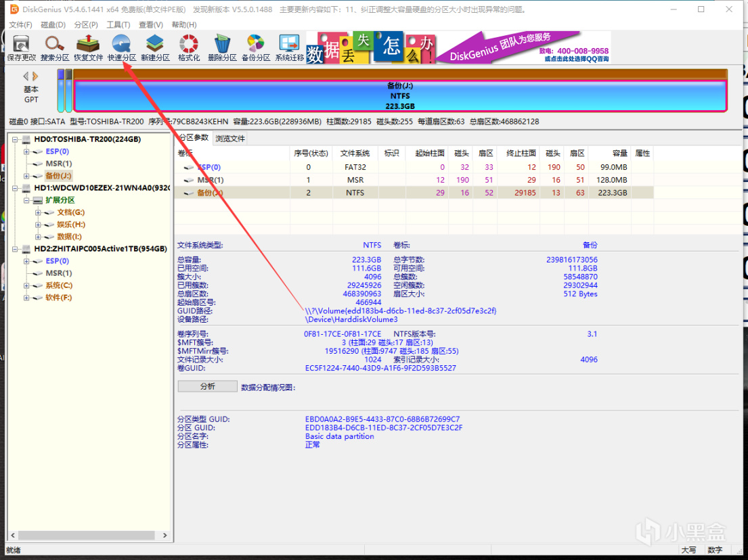Collapse the 扩展分区 extended partition node
Screen dimensions: 748x560
(x=26, y=200)
